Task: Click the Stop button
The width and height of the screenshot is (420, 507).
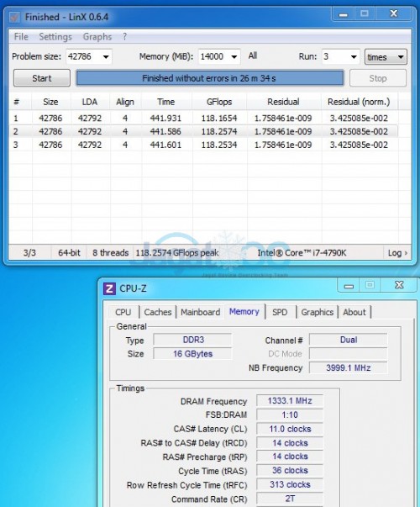Action: [378, 78]
